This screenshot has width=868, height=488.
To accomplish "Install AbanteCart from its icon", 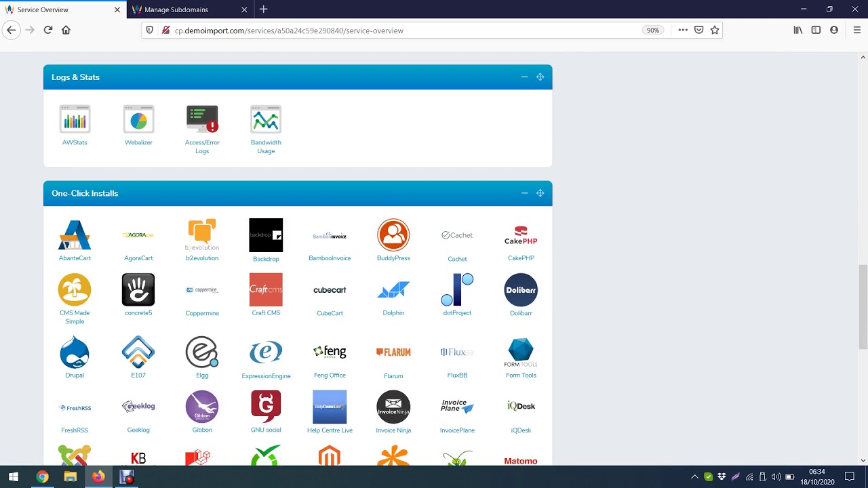I will click(x=75, y=235).
